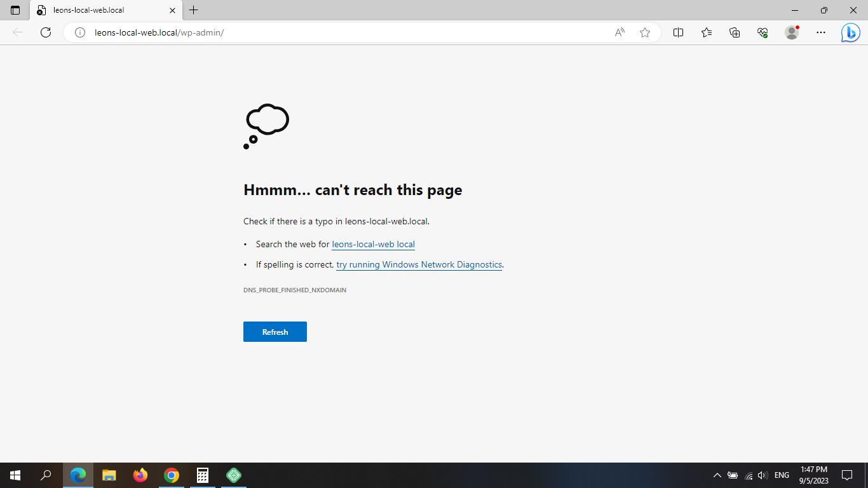
Task: Open the tab actions menu icon
Action: [15, 10]
